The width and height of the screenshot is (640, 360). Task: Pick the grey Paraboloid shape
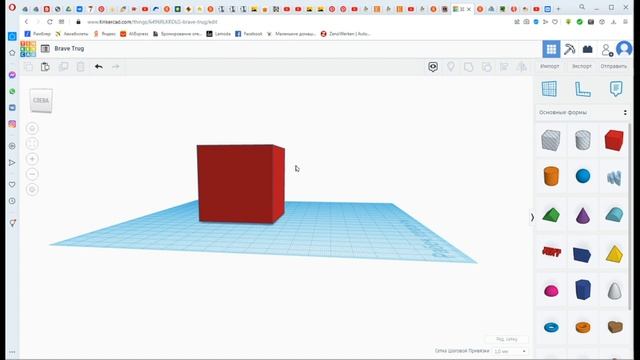(614, 291)
